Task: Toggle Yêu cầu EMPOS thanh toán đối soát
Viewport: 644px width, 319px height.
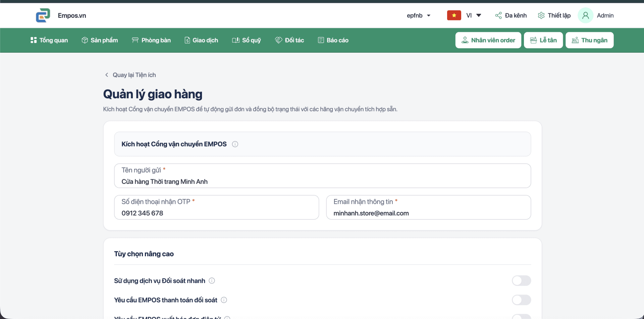Action: click(x=521, y=300)
